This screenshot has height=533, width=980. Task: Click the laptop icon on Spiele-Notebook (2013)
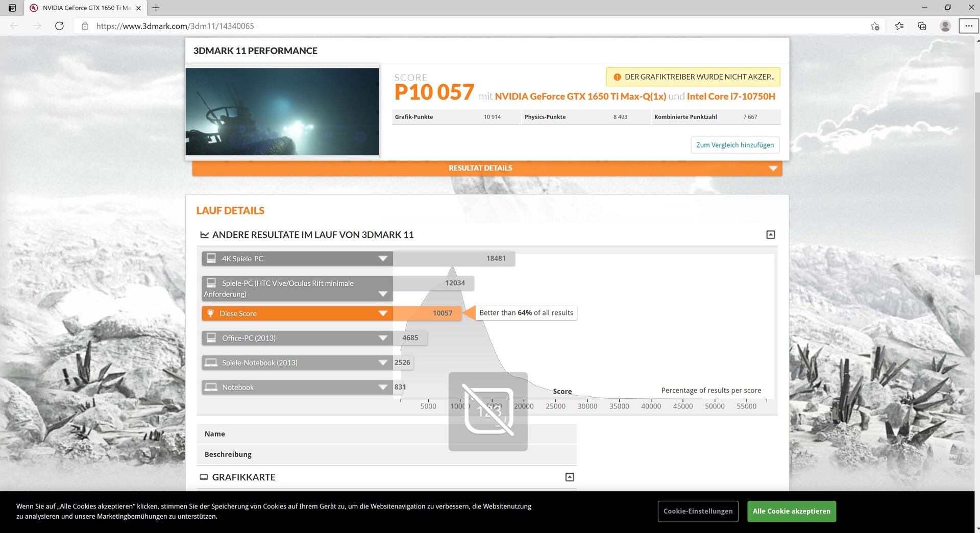tap(211, 362)
